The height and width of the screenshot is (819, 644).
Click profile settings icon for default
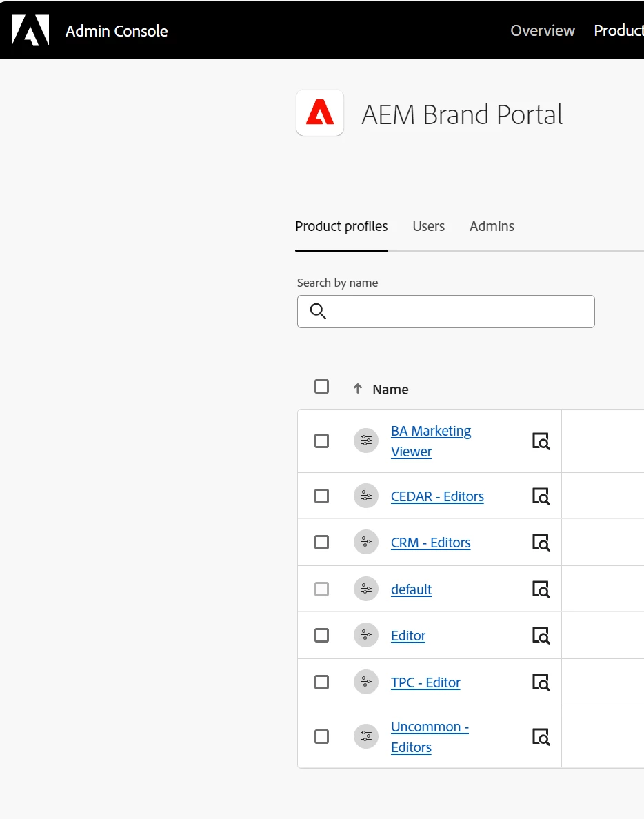pyautogui.click(x=366, y=589)
